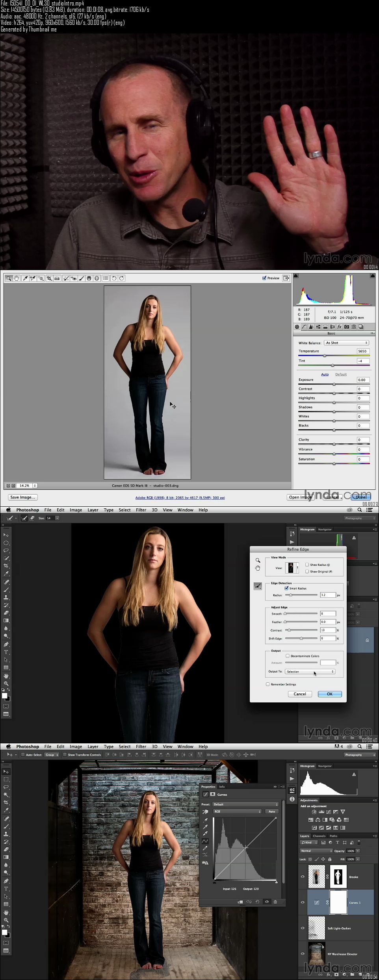Open Select menu in the Curves Photoshop window
Viewport: 379px width, 980px height.
click(x=124, y=747)
